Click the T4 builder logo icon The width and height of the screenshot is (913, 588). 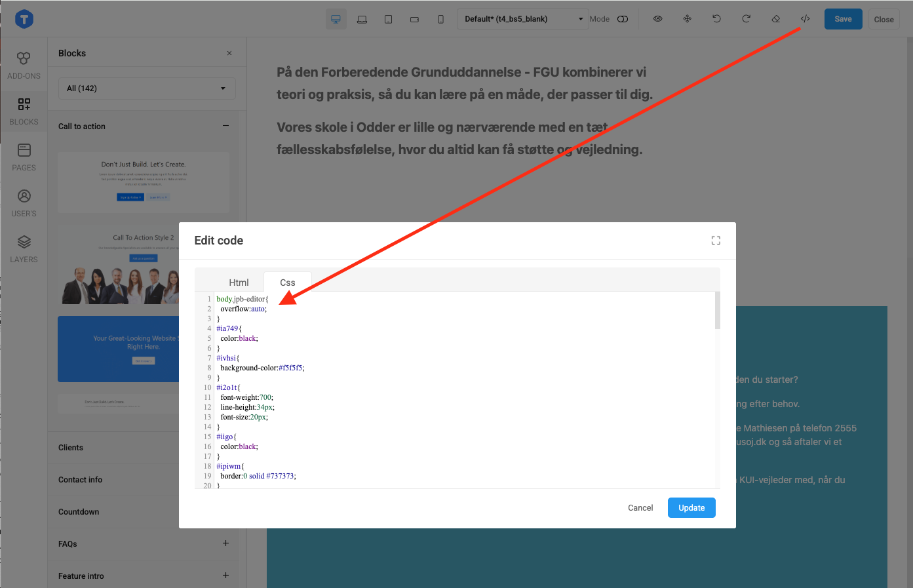[x=24, y=19]
